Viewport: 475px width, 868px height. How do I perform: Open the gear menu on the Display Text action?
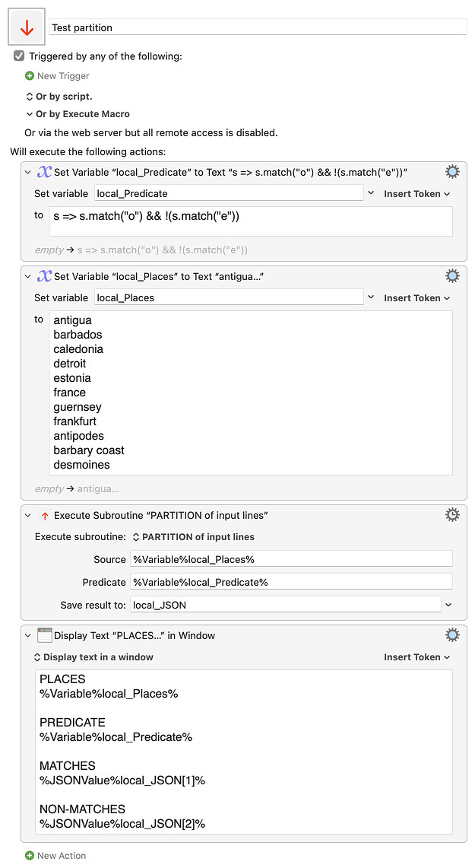(x=453, y=634)
